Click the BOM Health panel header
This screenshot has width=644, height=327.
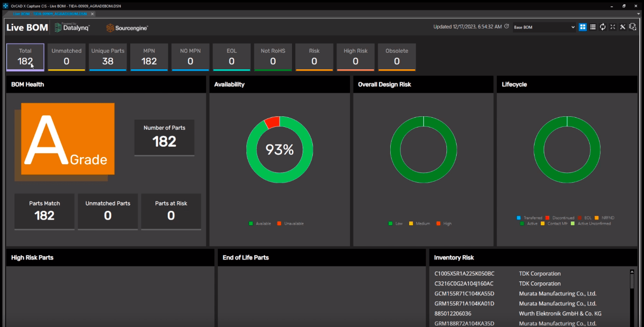(106, 84)
